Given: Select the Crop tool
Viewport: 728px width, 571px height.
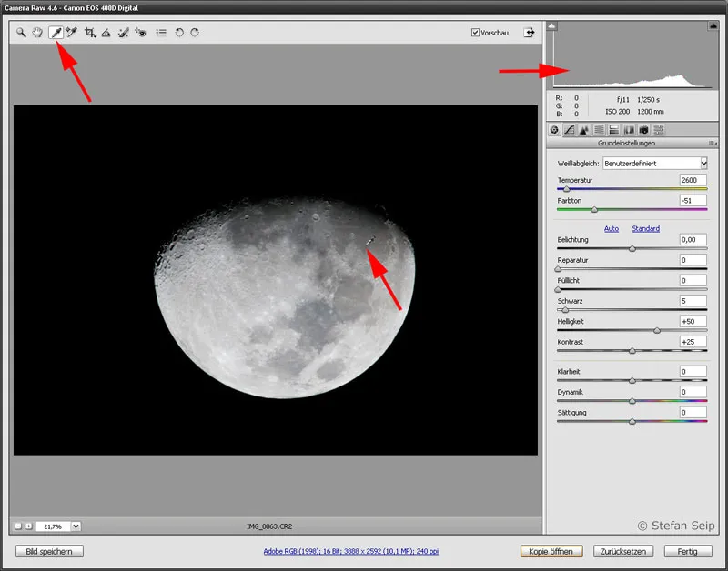Looking at the screenshot, I should point(90,33).
